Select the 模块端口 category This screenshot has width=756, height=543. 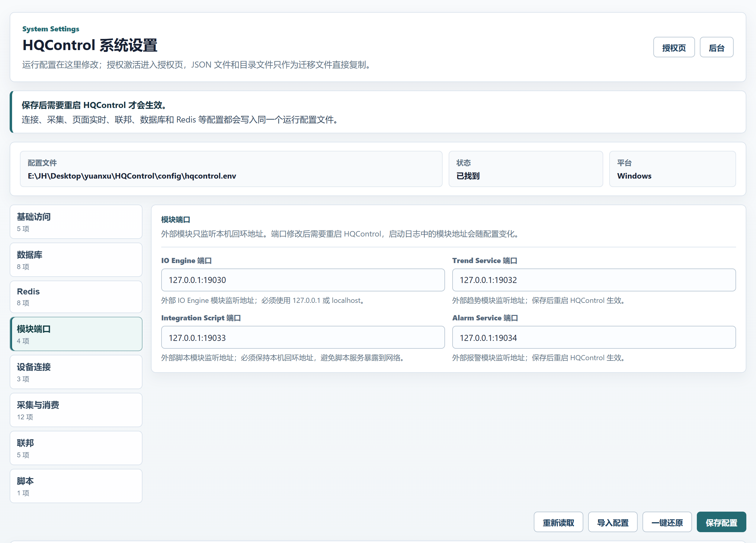click(76, 334)
